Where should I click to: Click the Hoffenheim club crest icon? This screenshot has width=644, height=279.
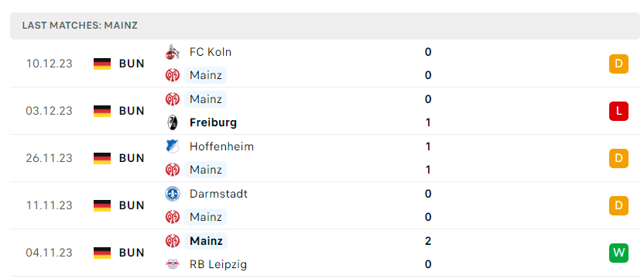[x=172, y=146]
